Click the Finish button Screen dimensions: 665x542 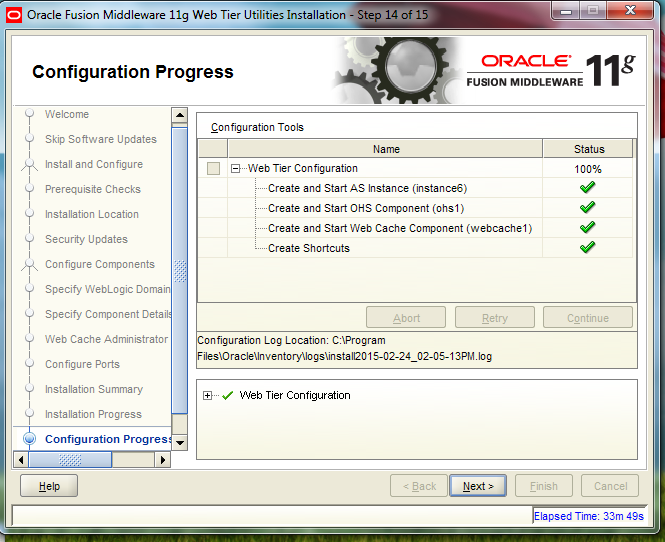click(x=544, y=486)
